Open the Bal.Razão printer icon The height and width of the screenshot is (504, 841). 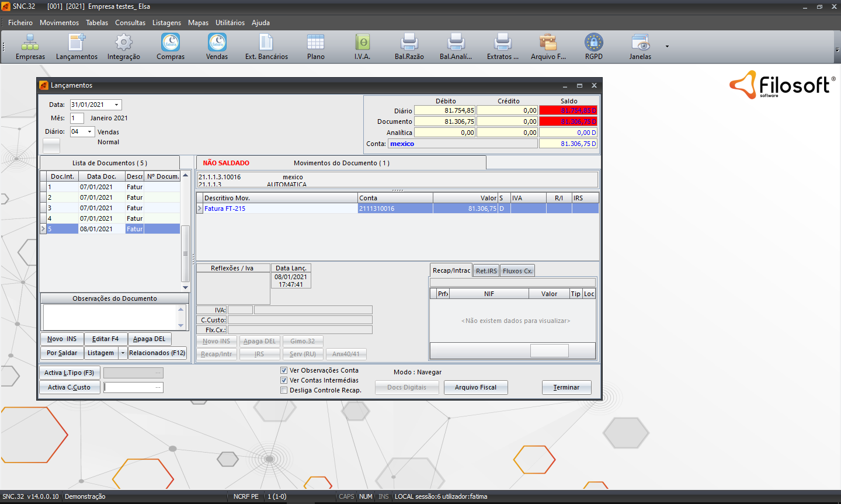click(x=409, y=43)
